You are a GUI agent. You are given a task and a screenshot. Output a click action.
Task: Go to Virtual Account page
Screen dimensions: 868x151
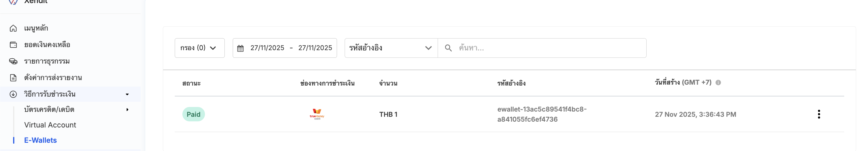coord(50,125)
